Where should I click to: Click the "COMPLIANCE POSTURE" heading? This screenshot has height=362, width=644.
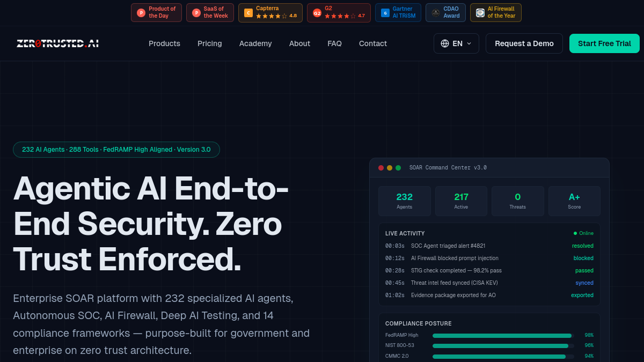point(419,323)
